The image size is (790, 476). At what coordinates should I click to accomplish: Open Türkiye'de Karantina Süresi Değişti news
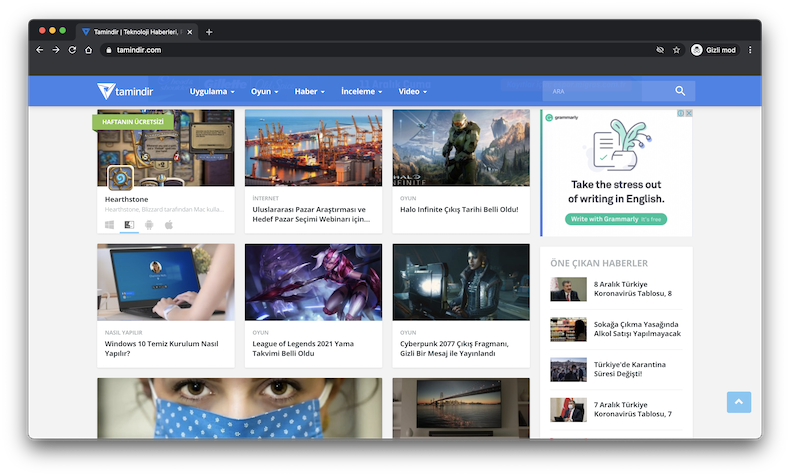630,369
